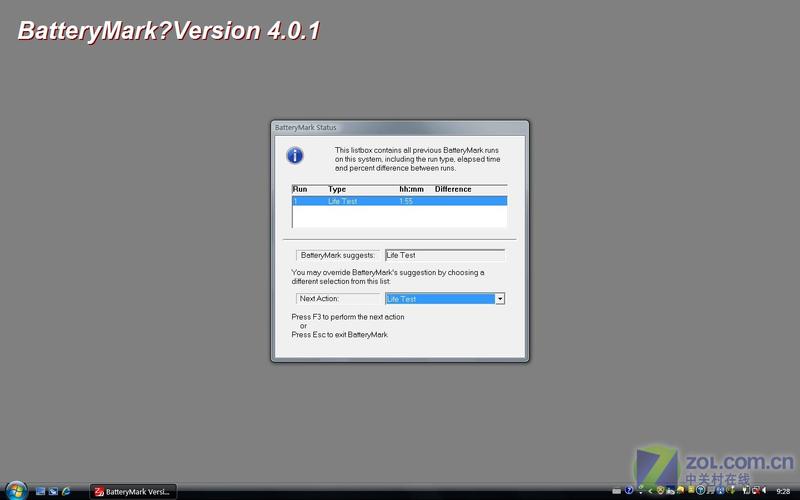Image resolution: width=800 pixels, height=500 pixels.
Task: Launch Internet Explorer from quick launch
Action: tap(66, 491)
